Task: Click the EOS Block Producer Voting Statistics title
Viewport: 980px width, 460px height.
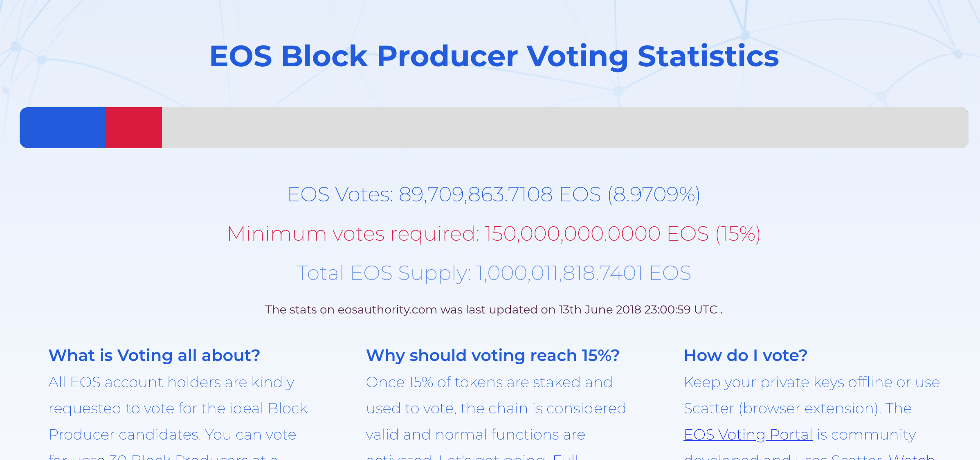Action: pos(494,56)
